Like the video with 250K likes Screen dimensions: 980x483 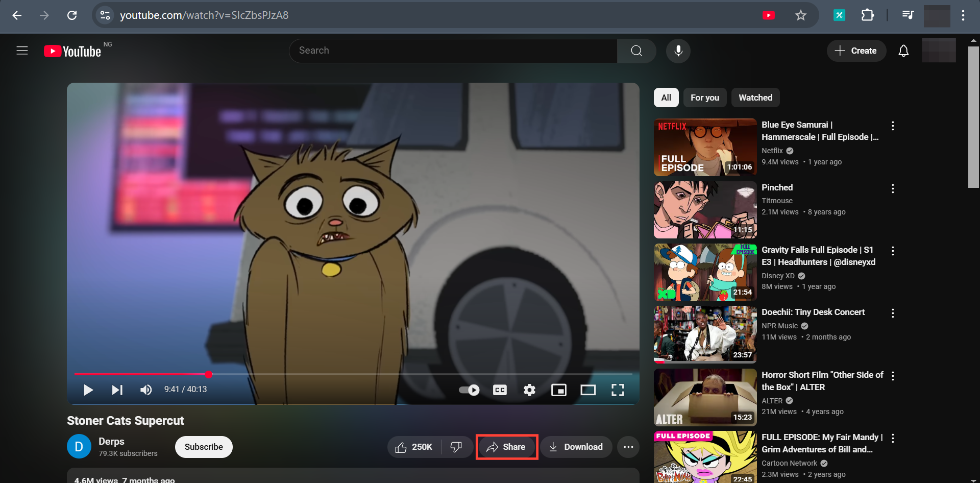tap(414, 447)
